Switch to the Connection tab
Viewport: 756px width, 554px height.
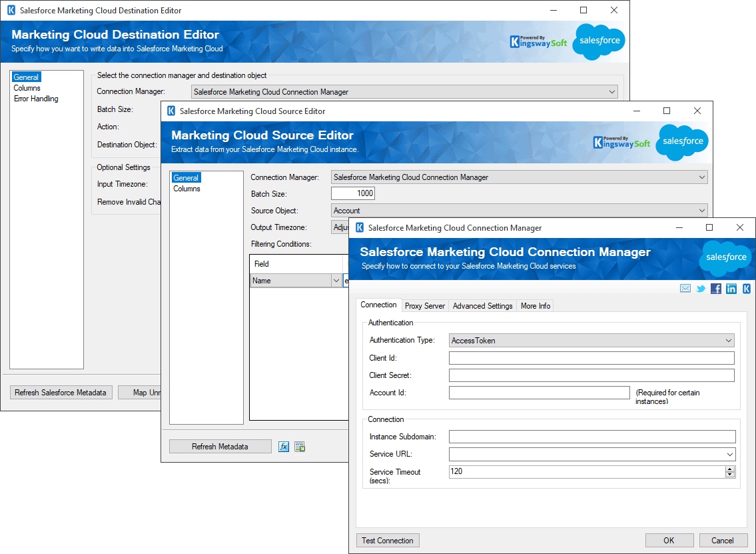coord(378,305)
